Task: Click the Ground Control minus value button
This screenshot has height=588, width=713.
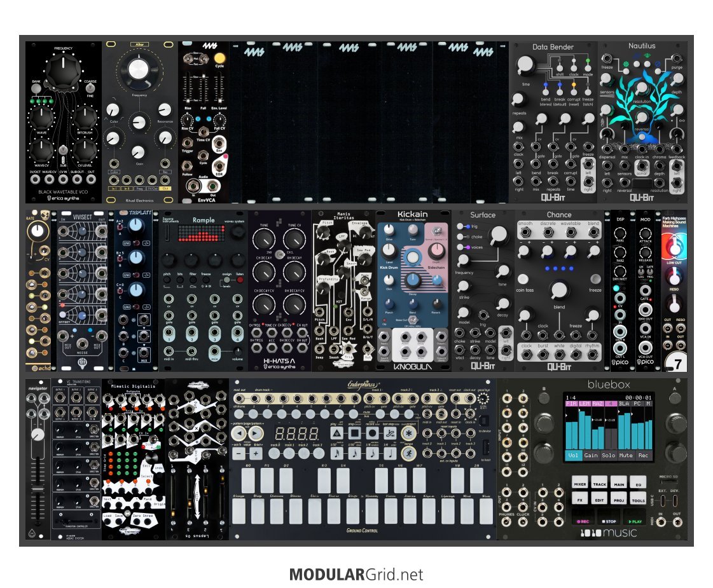Action: tap(238, 453)
